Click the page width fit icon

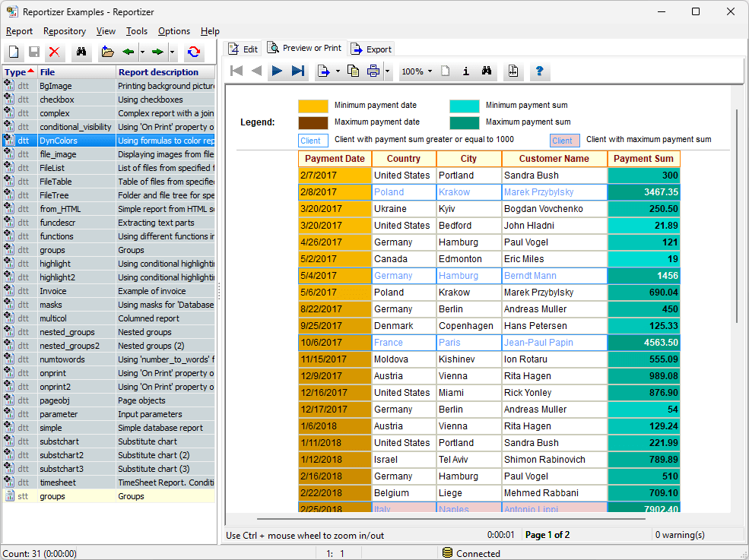(x=513, y=71)
